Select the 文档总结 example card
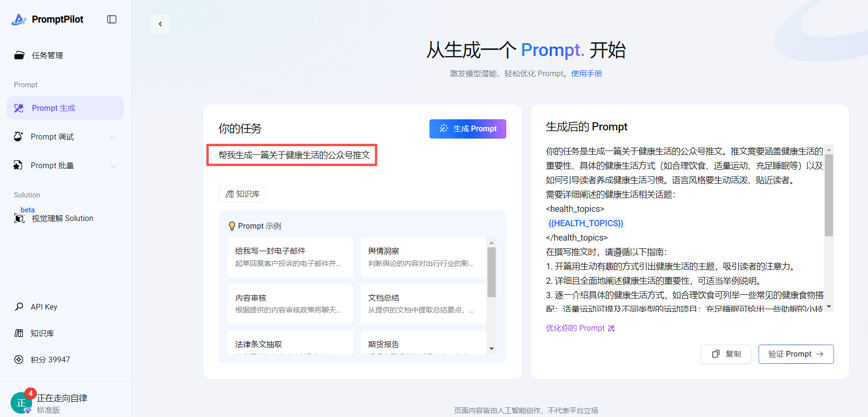Screen dimensions: 868x417 (423, 304)
